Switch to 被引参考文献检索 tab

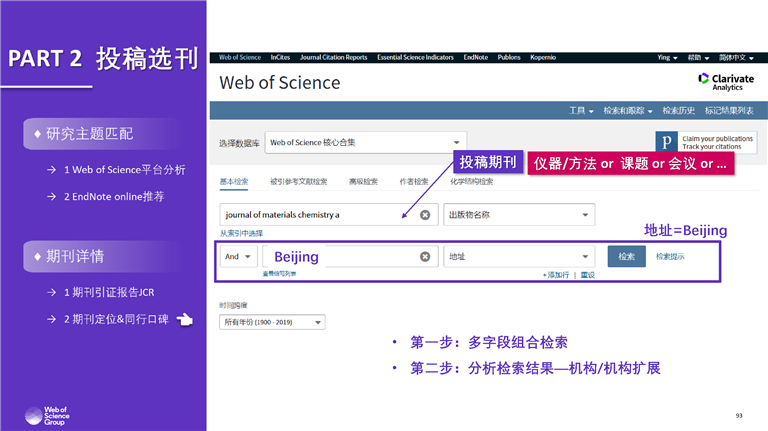tap(299, 182)
